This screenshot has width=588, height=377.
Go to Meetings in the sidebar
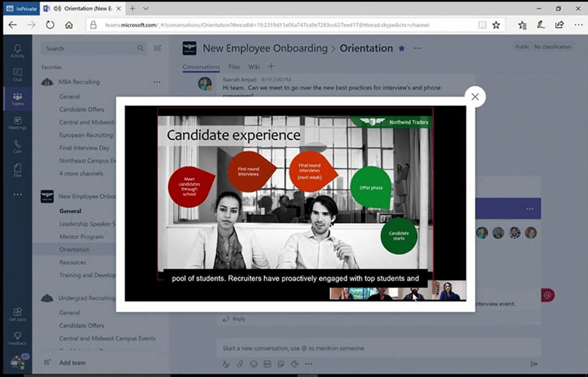pyautogui.click(x=17, y=122)
